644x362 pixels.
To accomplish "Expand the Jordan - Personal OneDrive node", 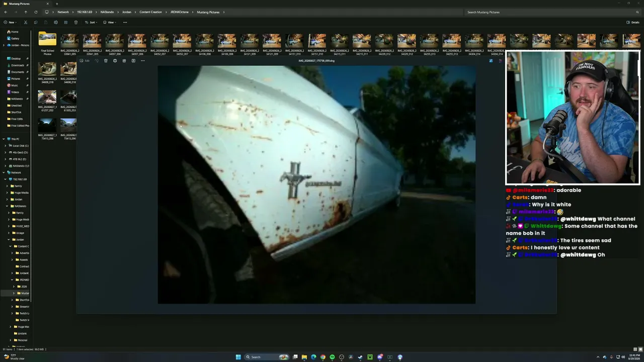I will click(3, 45).
